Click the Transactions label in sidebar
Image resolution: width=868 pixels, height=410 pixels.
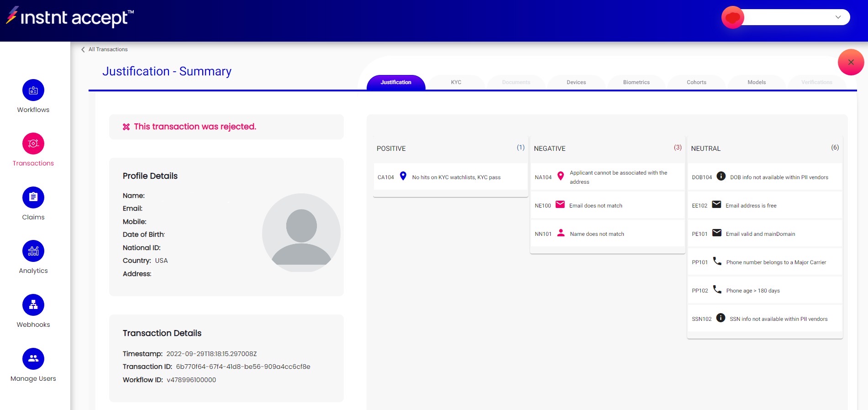(33, 163)
